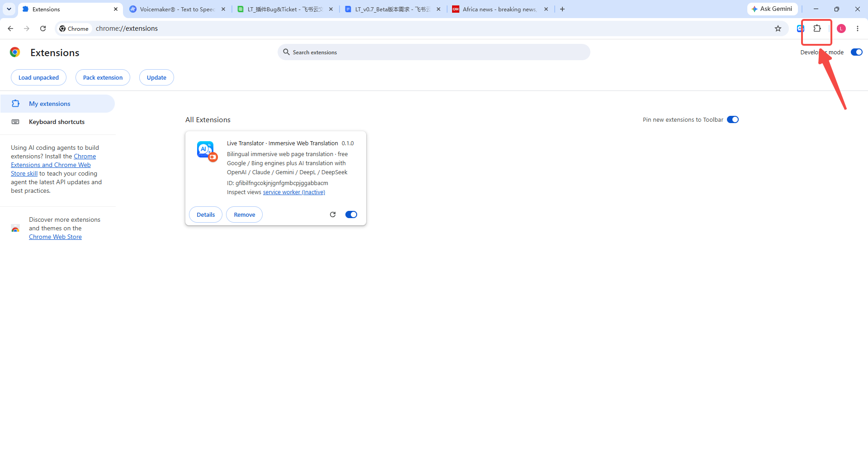Close the Africa news tab
The height and width of the screenshot is (467, 868).
point(546,9)
